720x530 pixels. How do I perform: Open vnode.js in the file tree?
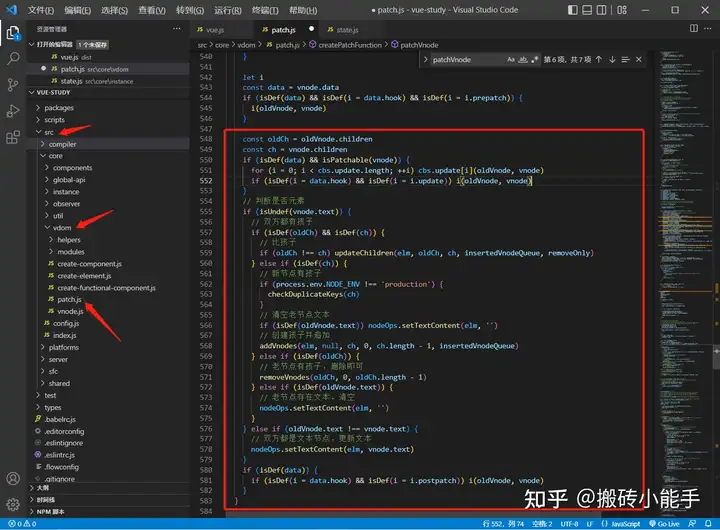pyautogui.click(x=70, y=311)
